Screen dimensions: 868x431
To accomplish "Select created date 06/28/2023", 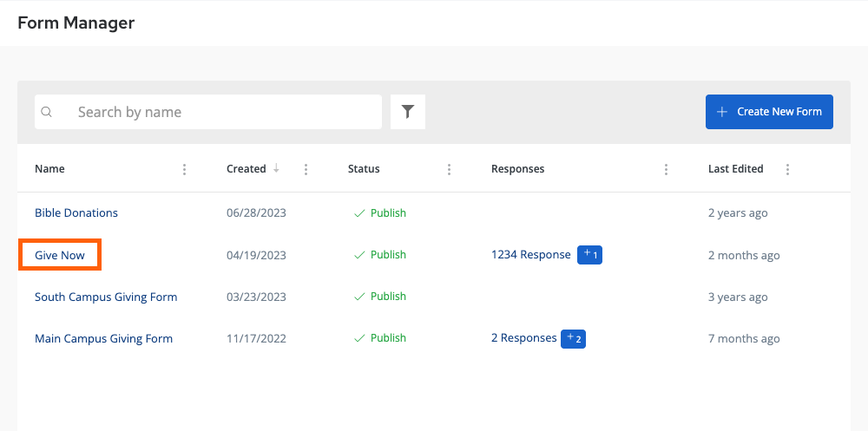I will click(256, 213).
